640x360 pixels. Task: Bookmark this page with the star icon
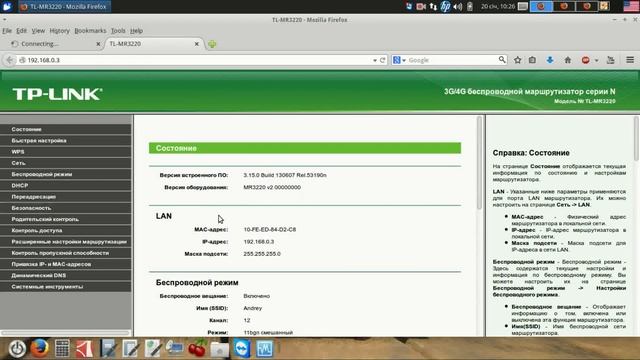(x=517, y=60)
